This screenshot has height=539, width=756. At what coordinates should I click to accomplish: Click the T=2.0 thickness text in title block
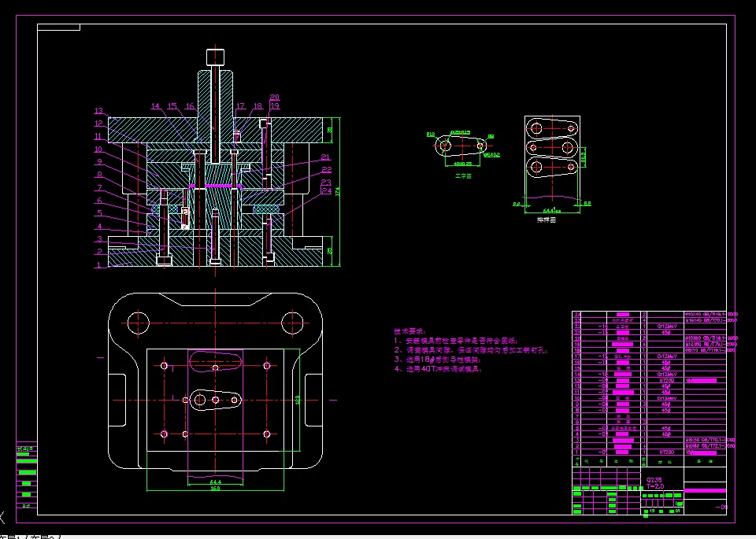[x=654, y=486]
